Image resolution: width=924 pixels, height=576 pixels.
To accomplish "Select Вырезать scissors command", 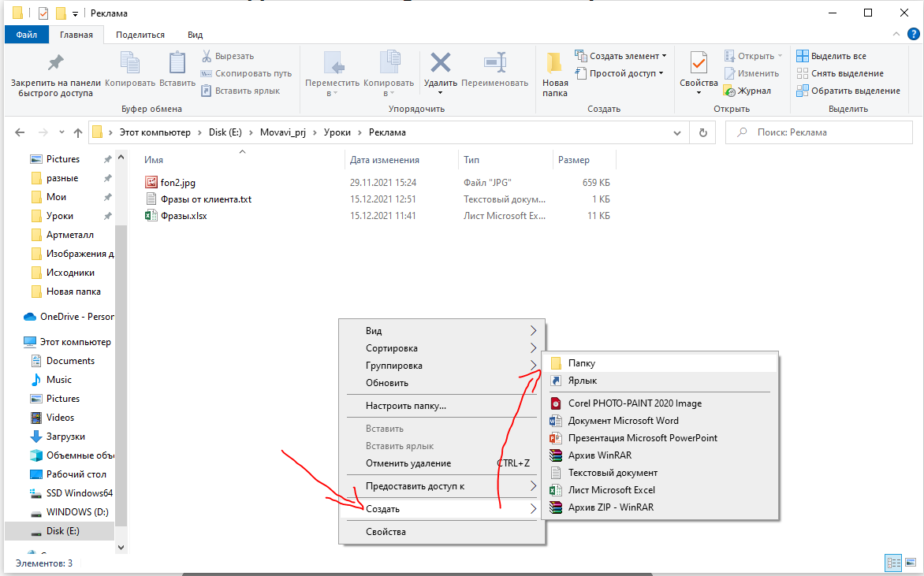I will (228, 56).
